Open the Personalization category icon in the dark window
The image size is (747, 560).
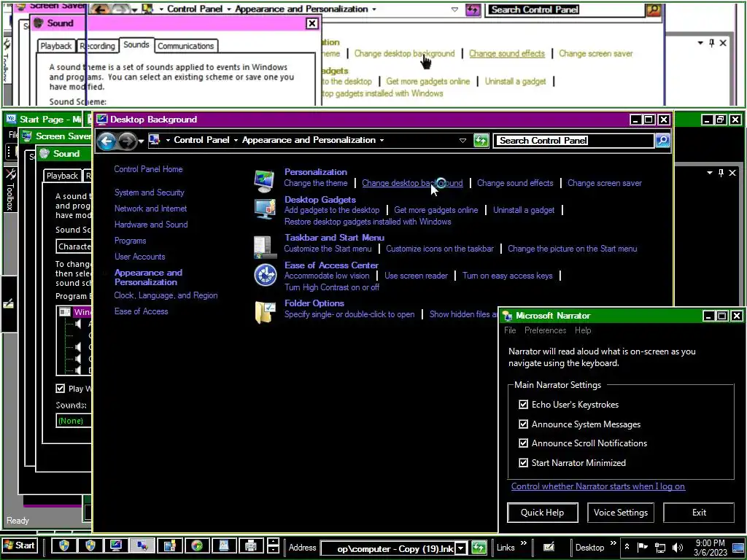264,181
